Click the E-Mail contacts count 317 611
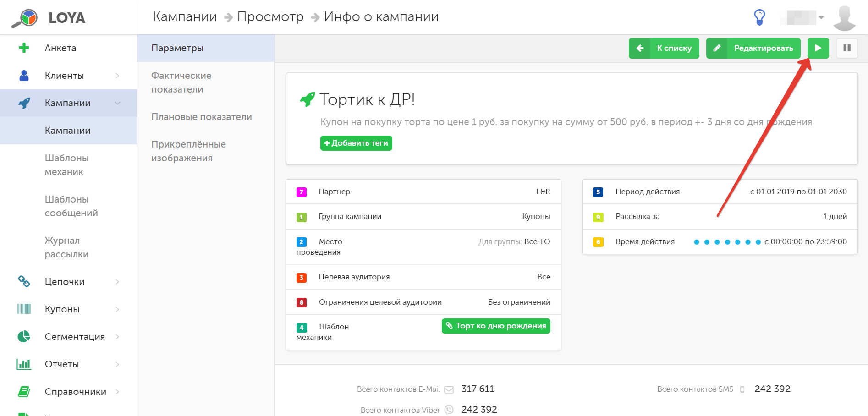This screenshot has height=416, width=868. tap(478, 389)
